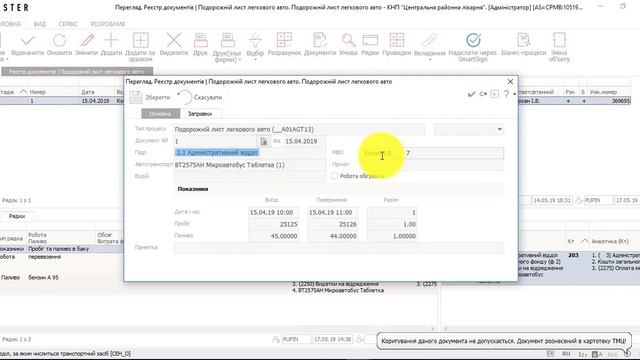
Task: Click the Примітка note field
Action: click(x=338, y=248)
